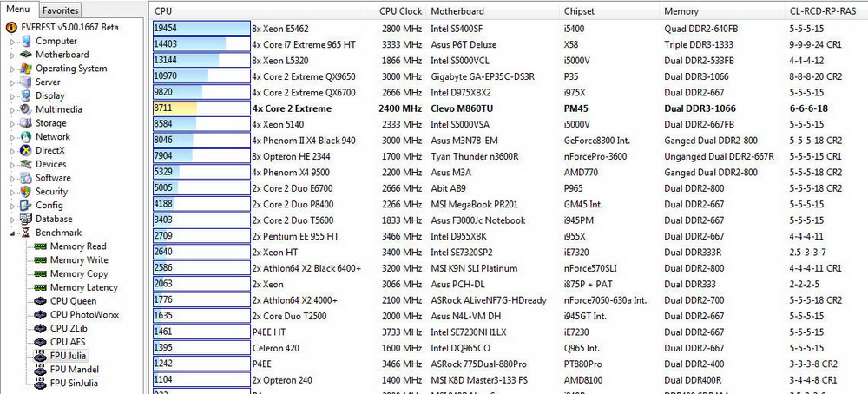Click the CPU Queen chip icon
Viewport: 868px width, 394px height.
pos(41,301)
